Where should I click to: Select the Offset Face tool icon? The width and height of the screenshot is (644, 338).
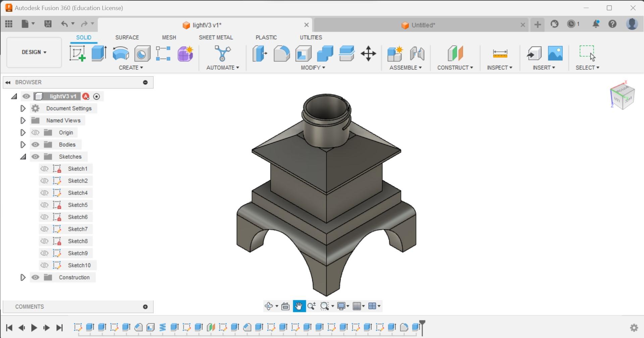pos(346,54)
